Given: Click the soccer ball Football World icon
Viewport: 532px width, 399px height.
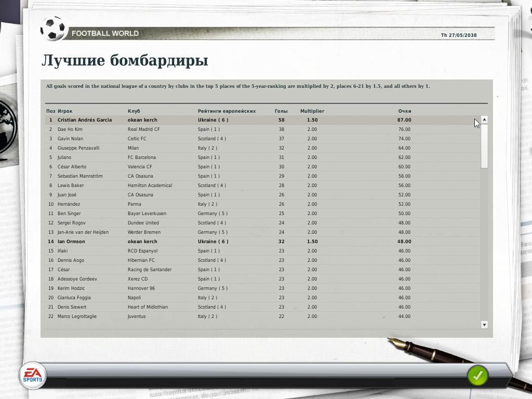Looking at the screenshot, I should [53, 29].
